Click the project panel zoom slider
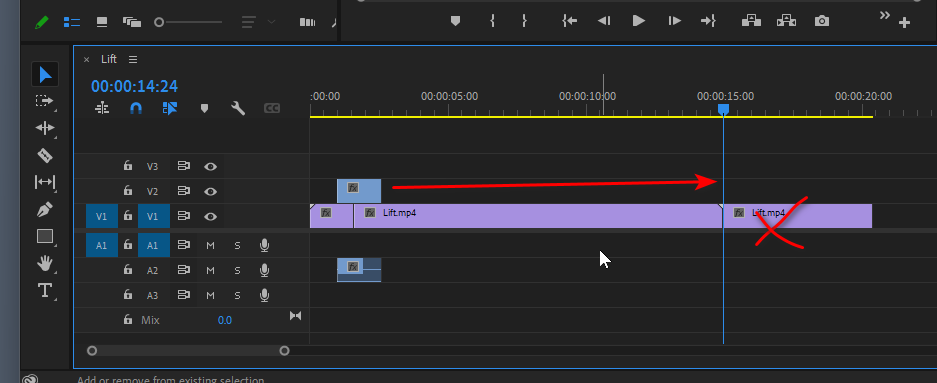Screen dimensions: 937x383 pos(190,22)
